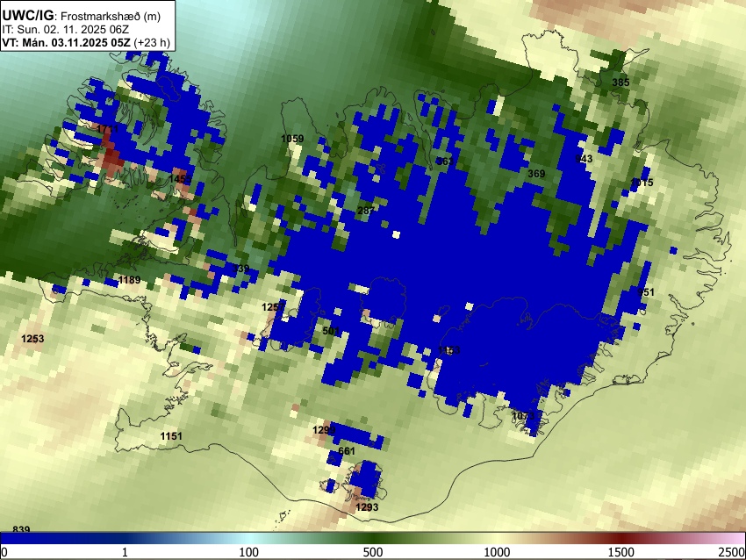Click the color scale label 1500
Screen dimensions: 746x560
point(621,552)
